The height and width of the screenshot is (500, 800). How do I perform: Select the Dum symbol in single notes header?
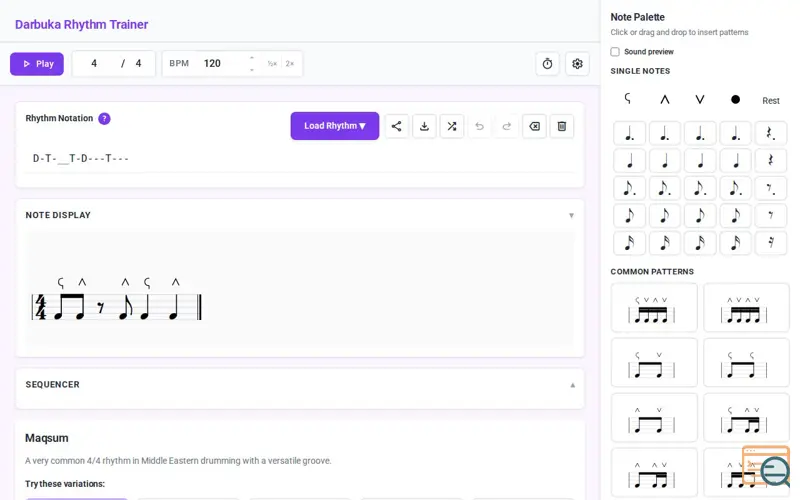[x=628, y=98]
